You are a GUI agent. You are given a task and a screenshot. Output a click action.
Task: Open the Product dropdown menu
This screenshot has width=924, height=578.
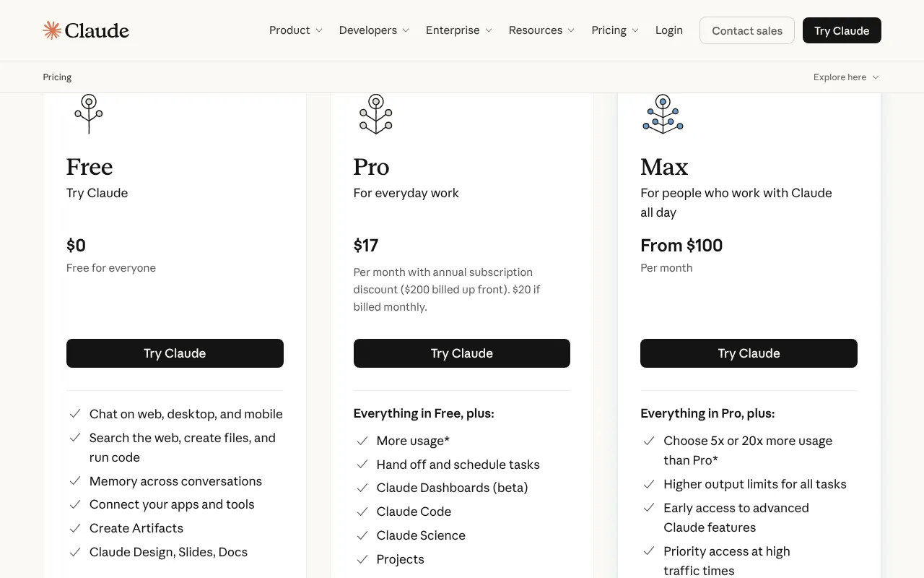(x=296, y=30)
